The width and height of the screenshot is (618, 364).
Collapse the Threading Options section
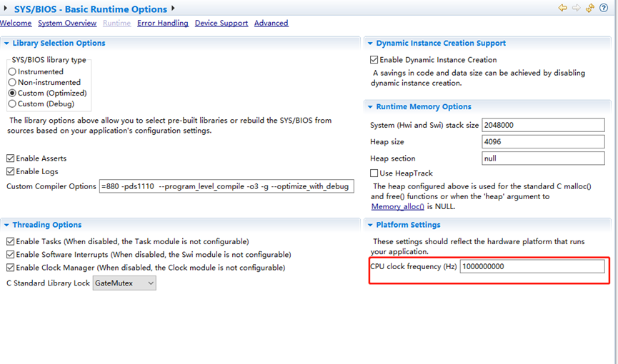(6, 225)
